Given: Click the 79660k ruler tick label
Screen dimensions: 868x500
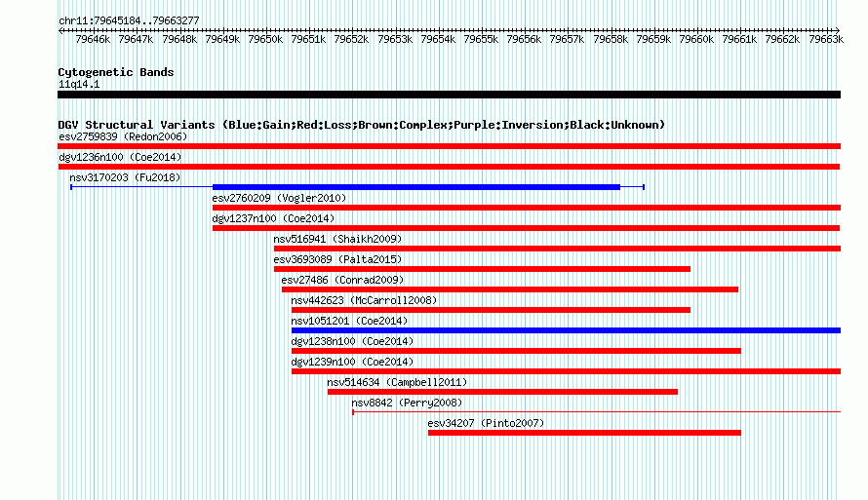Looking at the screenshot, I should (x=695, y=39).
